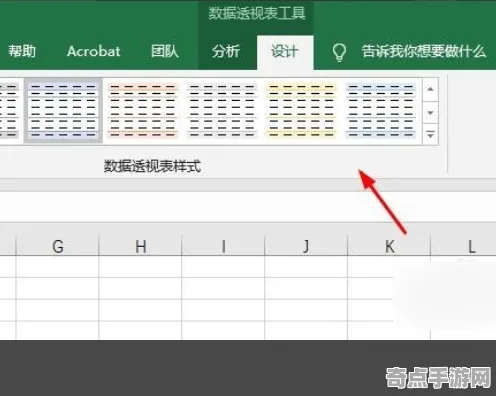Click the first cell under column G
496x396 pixels.
click(x=58, y=267)
